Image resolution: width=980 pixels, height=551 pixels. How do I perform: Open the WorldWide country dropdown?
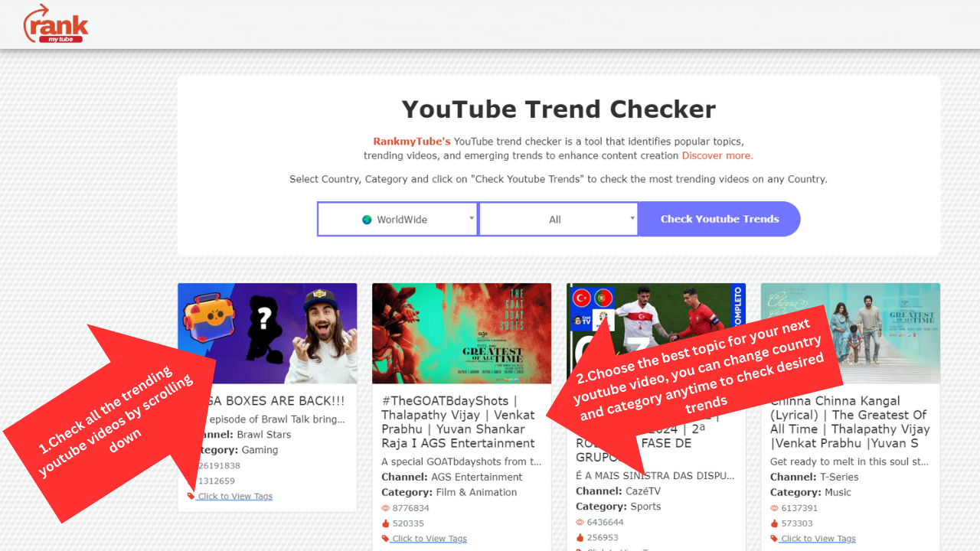(398, 219)
